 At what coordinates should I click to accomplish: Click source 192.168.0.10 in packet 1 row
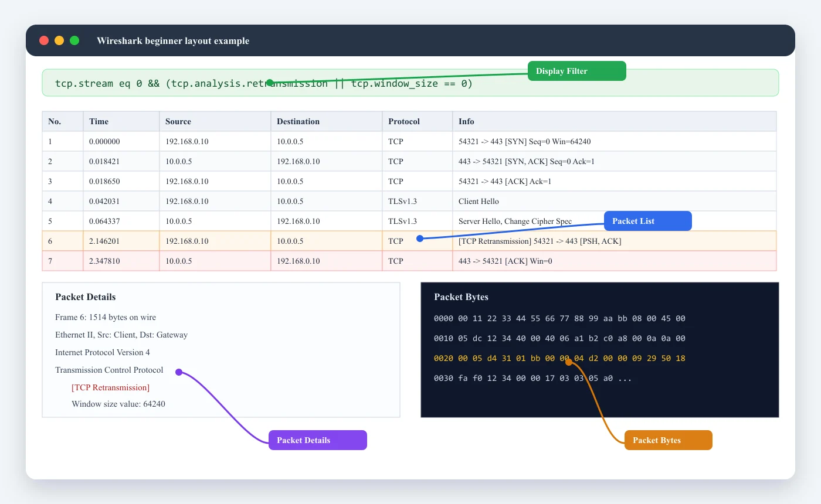(x=186, y=141)
